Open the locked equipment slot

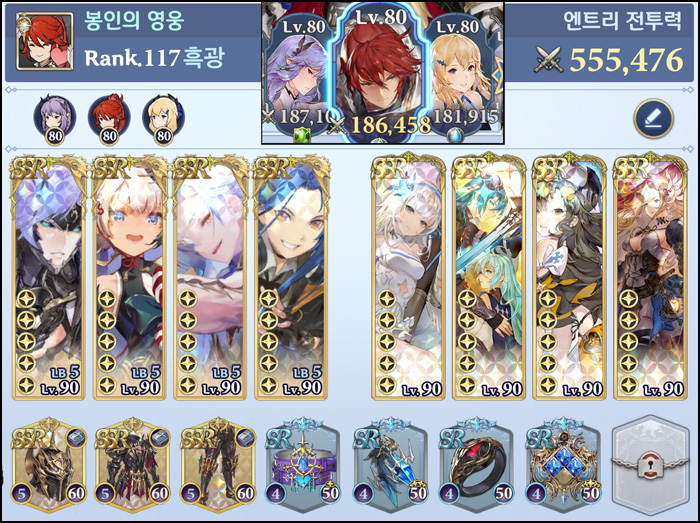click(x=652, y=466)
